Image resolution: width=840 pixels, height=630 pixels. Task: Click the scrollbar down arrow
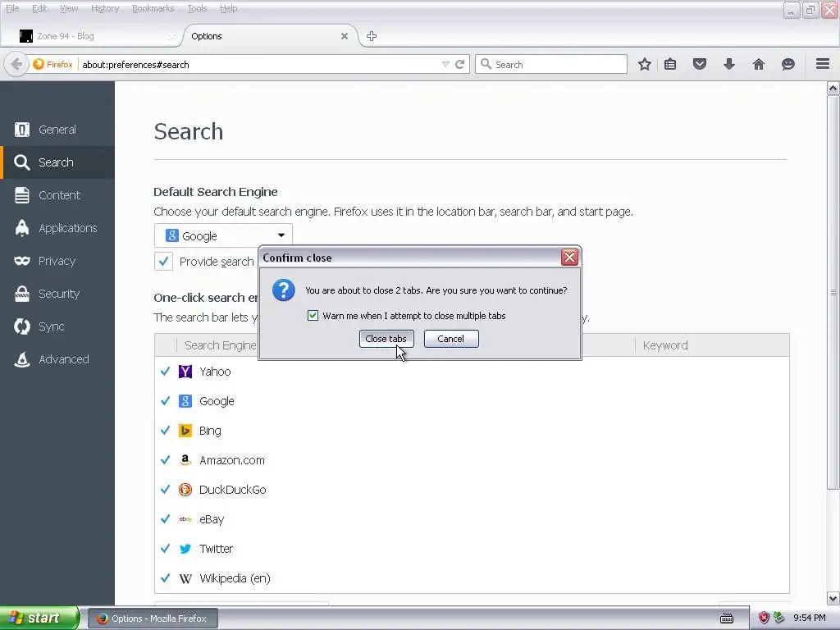(x=833, y=598)
